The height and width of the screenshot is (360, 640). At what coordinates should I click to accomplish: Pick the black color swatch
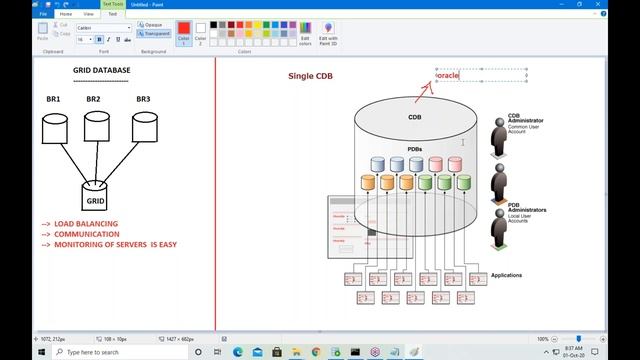[x=213, y=25]
